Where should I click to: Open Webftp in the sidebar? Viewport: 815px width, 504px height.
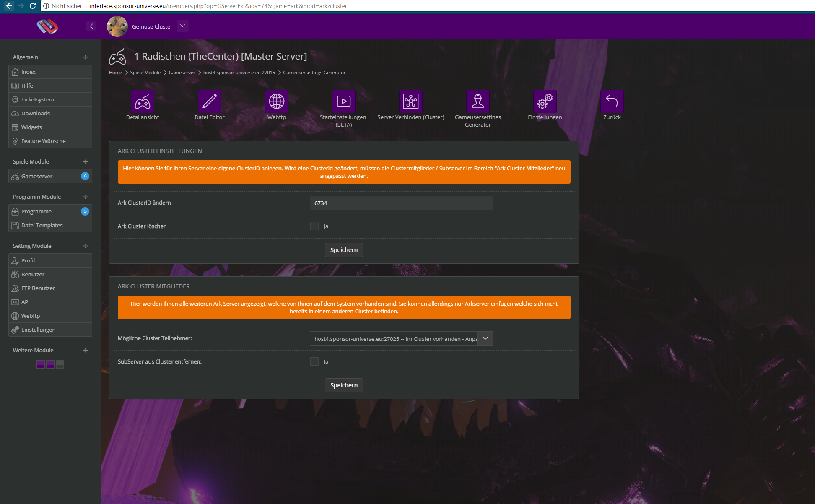(50, 316)
